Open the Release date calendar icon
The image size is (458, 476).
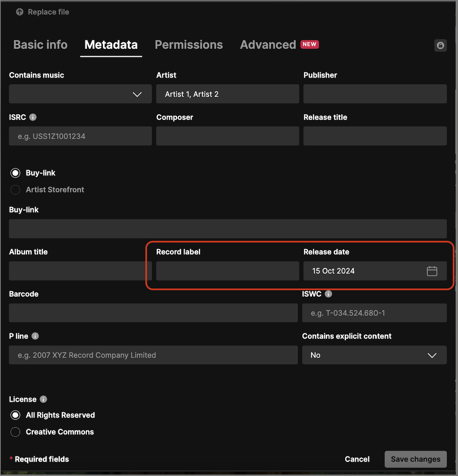[432, 271]
